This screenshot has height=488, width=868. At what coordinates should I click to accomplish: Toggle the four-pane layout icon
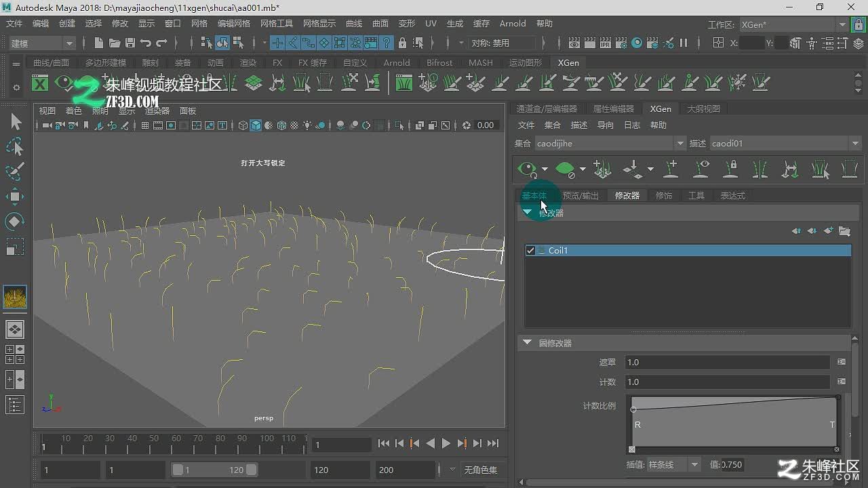coord(15,354)
